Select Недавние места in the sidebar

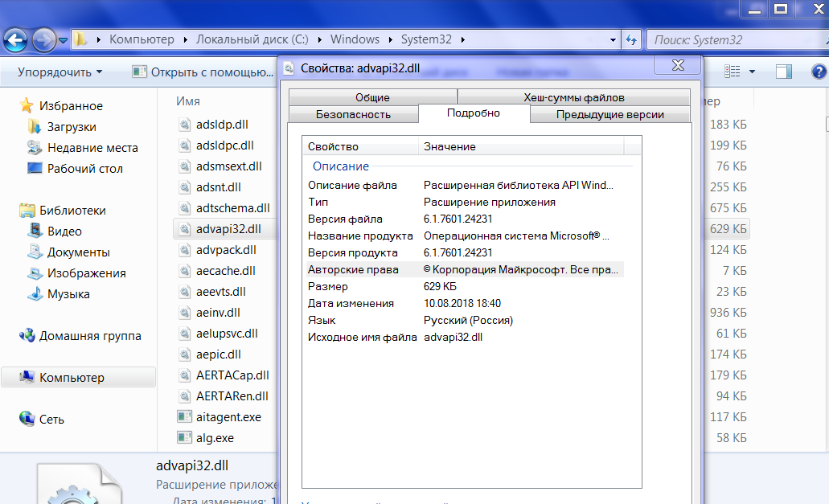(92, 148)
